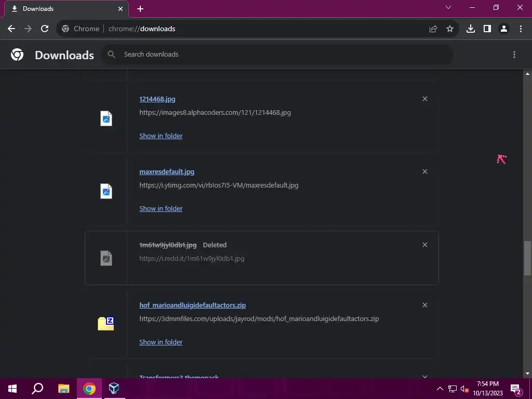The width and height of the screenshot is (532, 399).
Task: Click the Deleted status label
Action: click(215, 245)
